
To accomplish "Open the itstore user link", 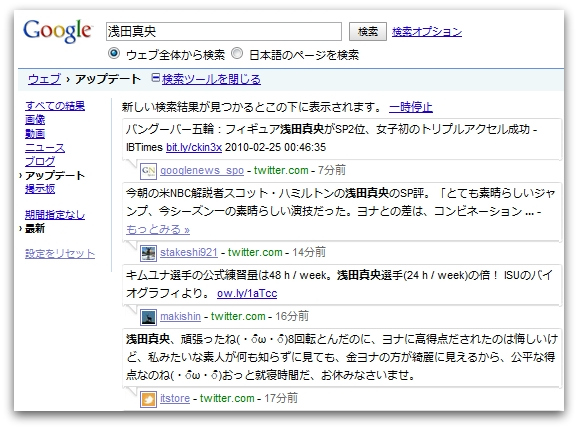I will (175, 398).
